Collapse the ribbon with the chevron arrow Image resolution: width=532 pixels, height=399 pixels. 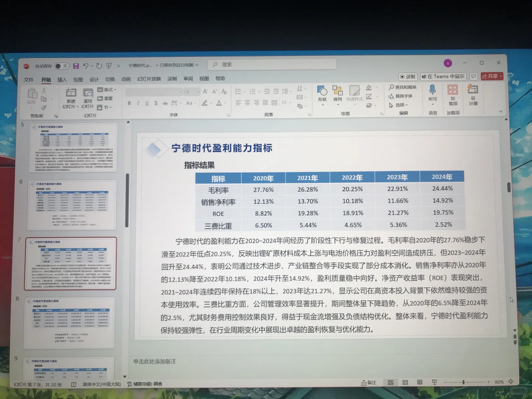(x=501, y=111)
